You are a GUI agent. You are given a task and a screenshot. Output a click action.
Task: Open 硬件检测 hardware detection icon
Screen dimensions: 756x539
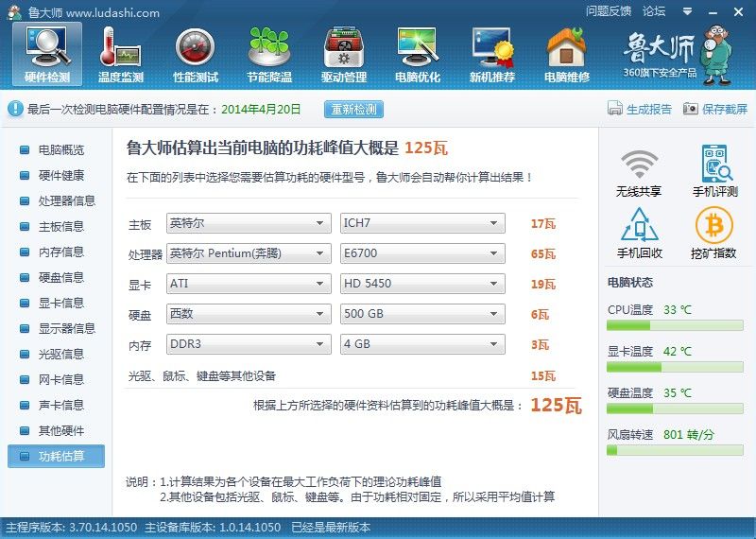[x=47, y=54]
